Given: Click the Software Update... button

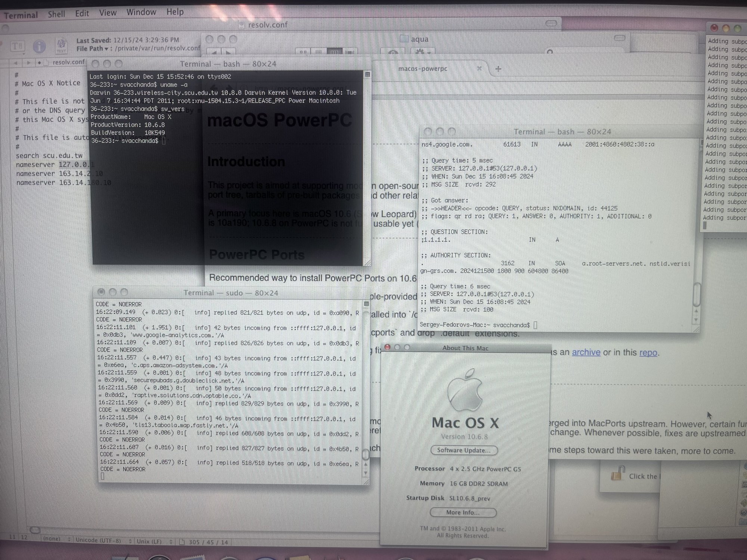Looking at the screenshot, I should coord(464,450).
